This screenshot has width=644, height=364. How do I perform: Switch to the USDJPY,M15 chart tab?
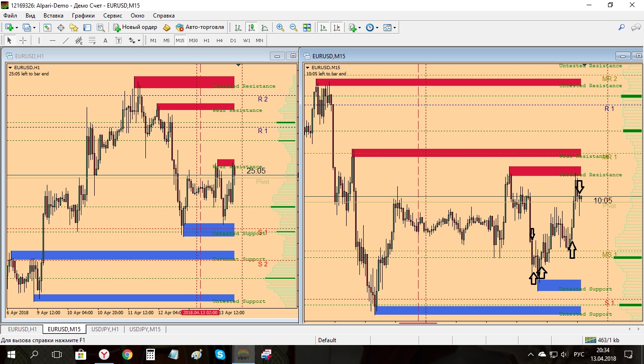(145, 329)
